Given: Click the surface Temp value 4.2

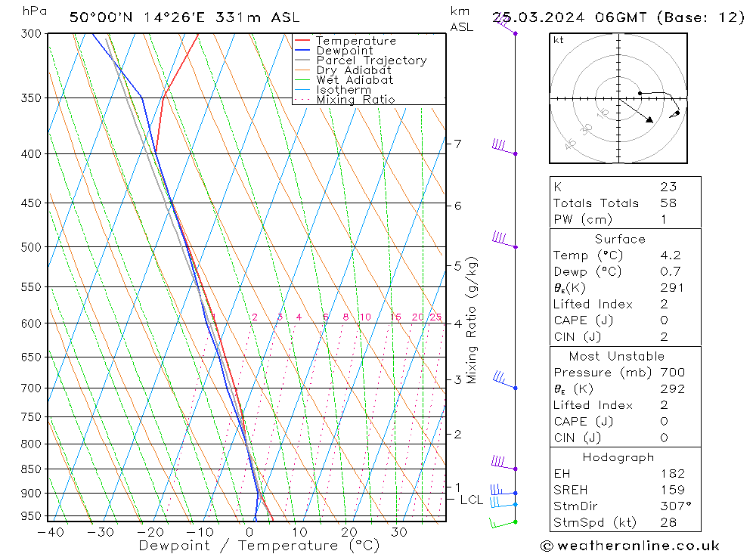Looking at the screenshot, I should (670, 255).
